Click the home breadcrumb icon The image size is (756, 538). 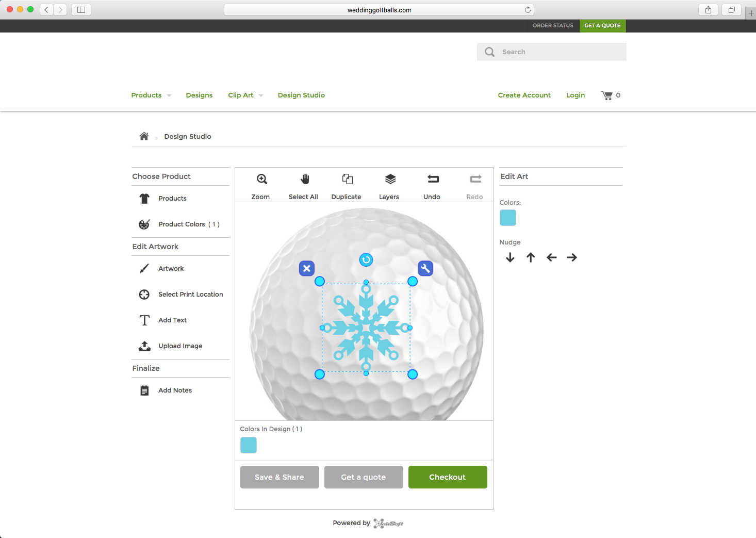pos(144,136)
